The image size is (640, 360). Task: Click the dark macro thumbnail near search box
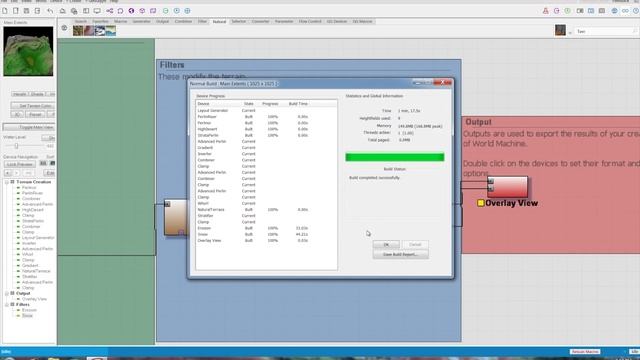(x=560, y=30)
